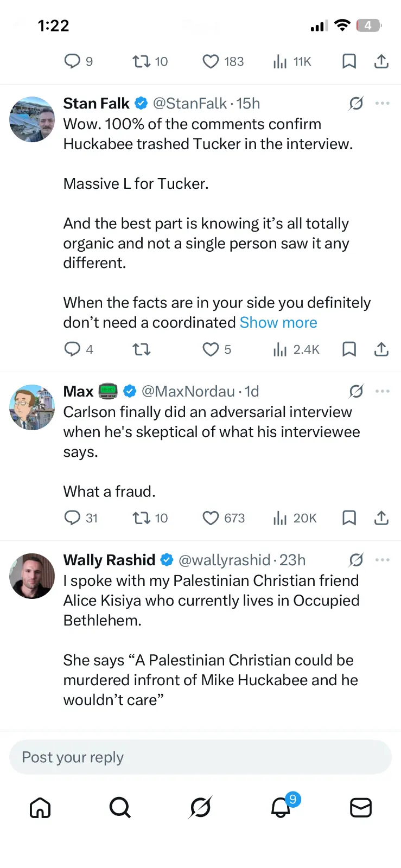Open @wallyrashid profile handle
Viewport: 401px width, 868px height.
click(x=224, y=560)
